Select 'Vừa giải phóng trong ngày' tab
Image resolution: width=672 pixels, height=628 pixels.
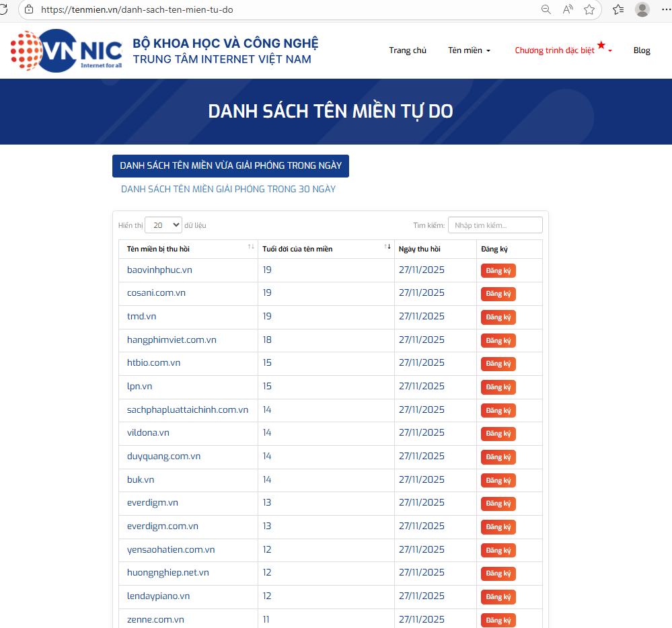[230, 165]
